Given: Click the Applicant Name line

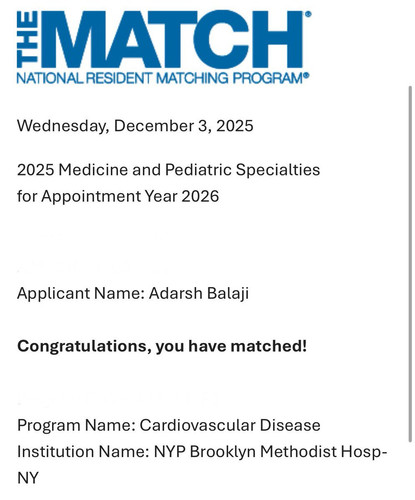Looking at the screenshot, I should point(133,294).
